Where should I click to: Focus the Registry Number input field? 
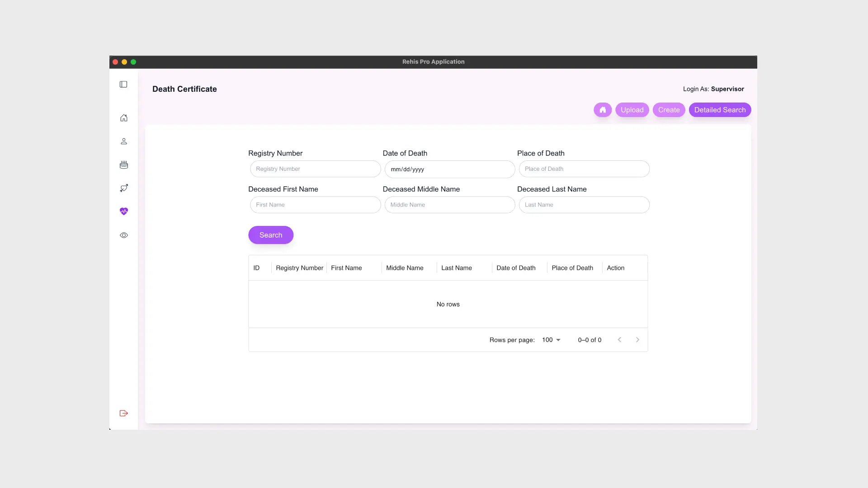(315, 169)
